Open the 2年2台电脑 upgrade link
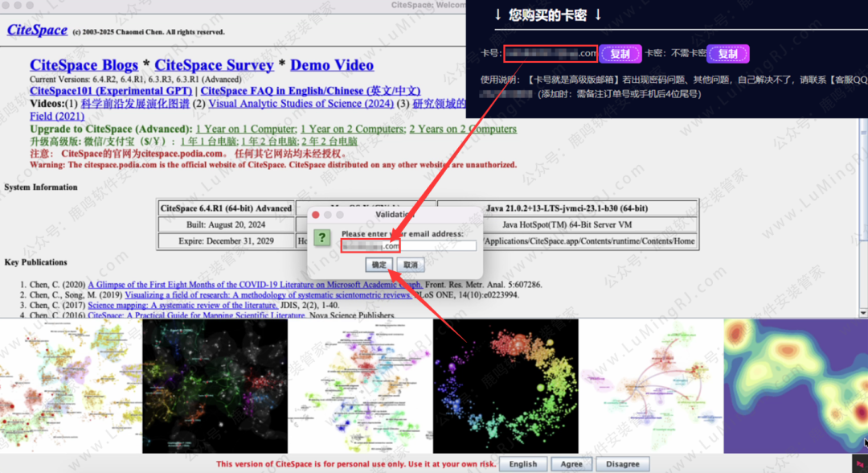The image size is (868, 473). coord(329,142)
